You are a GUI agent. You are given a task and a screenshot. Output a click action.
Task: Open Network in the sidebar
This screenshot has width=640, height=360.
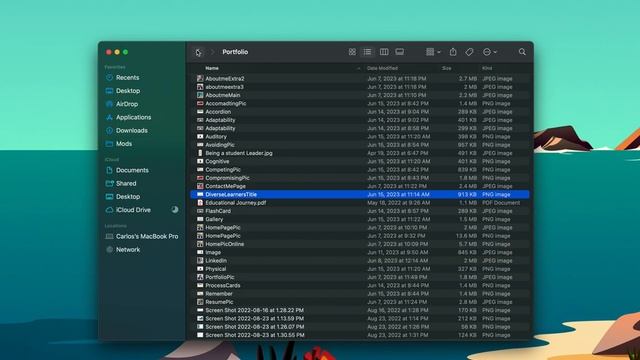pyautogui.click(x=128, y=249)
